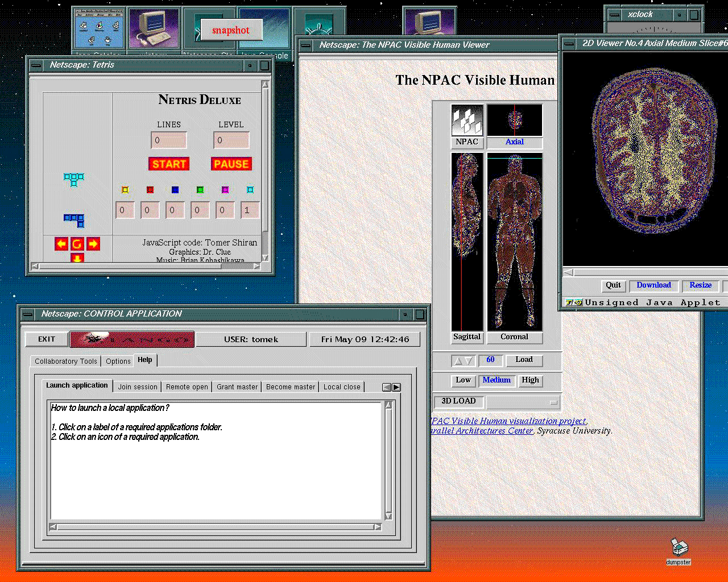Open Parallel Architectures Center link
The image size is (728, 582).
tap(482, 431)
